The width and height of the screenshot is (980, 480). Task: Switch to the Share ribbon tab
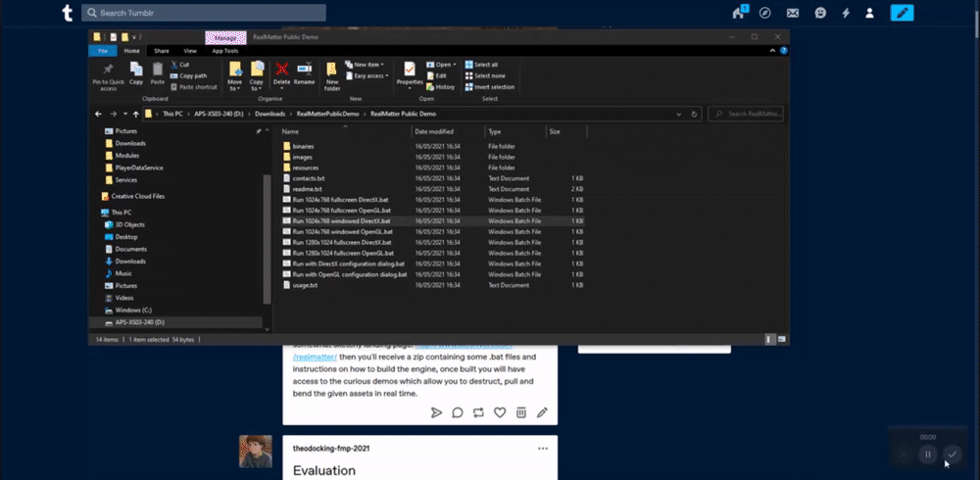tap(162, 51)
